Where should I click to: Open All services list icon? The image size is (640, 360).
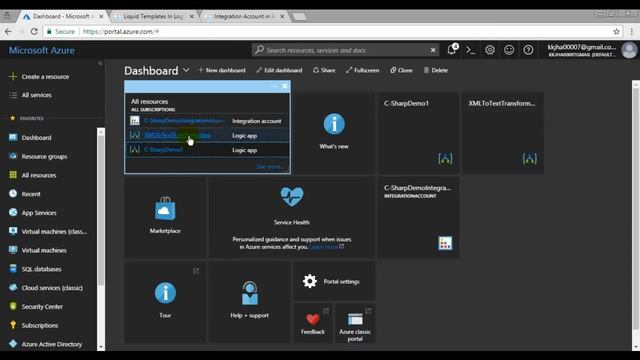tap(13, 95)
